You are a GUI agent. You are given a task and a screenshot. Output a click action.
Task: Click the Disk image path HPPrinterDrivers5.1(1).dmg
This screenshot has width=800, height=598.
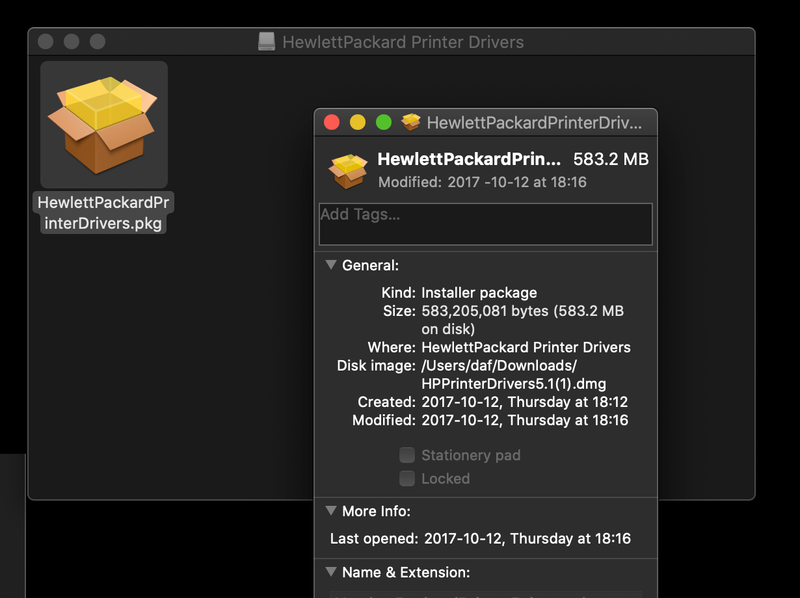click(x=513, y=384)
